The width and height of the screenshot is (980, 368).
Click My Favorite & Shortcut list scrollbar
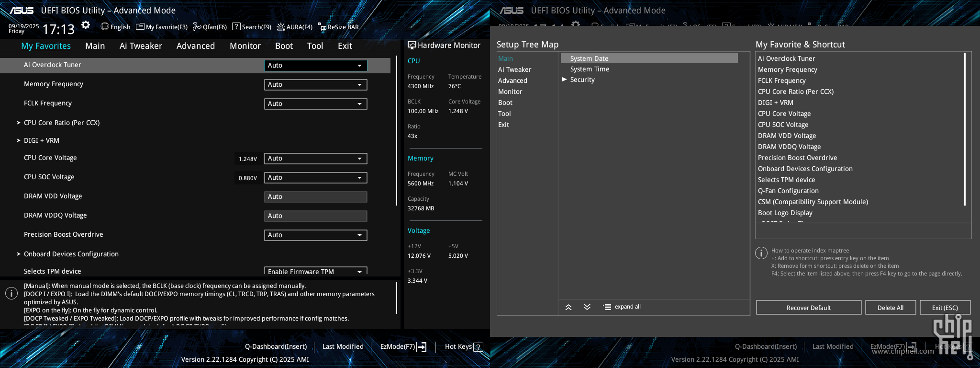[x=965, y=129]
